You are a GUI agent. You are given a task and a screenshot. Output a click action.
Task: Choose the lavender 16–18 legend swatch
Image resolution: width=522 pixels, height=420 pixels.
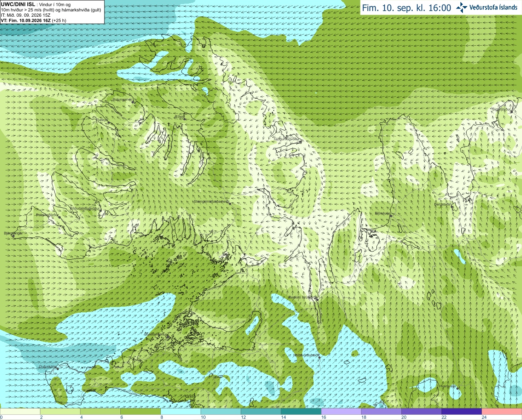(341, 411)
